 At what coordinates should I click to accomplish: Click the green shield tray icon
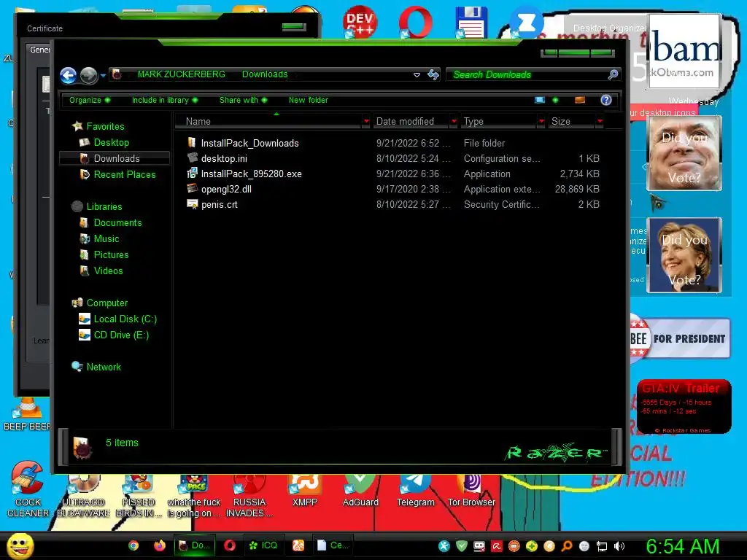(x=461, y=546)
